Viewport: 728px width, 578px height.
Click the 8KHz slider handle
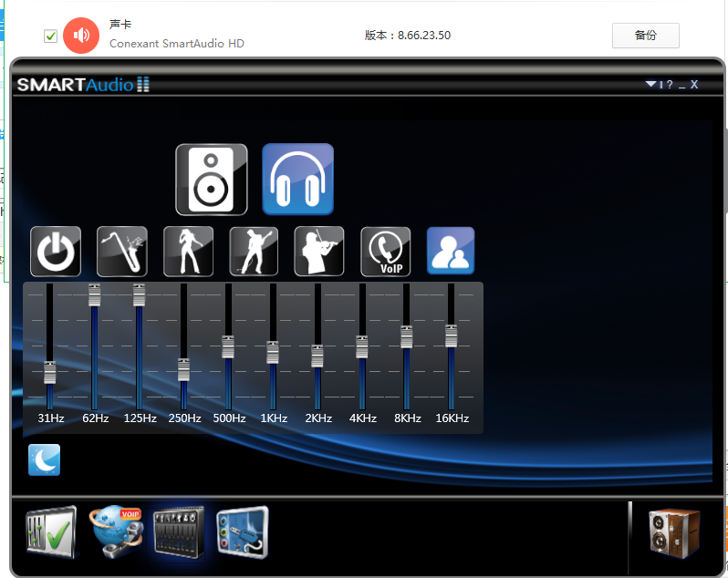pyautogui.click(x=407, y=337)
